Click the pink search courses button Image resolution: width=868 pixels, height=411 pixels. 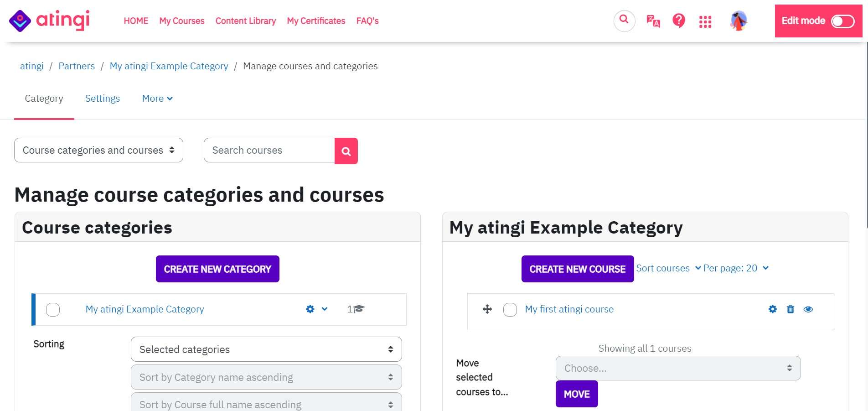click(346, 151)
